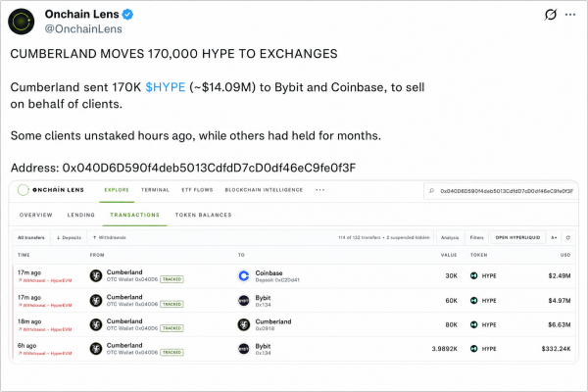Image resolution: width=588 pixels, height=392 pixels.
Task: Click the address search input field
Action: [501, 191]
